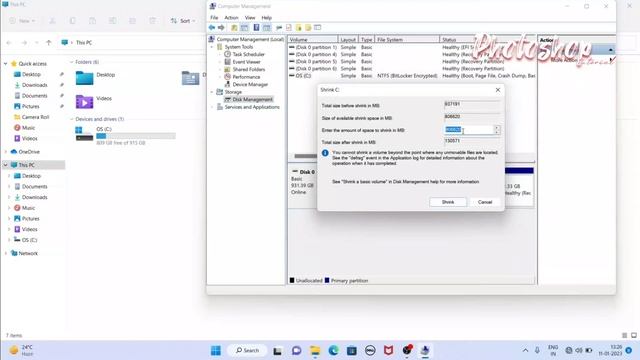Open Microsoft Store from the taskbar
Screen dimensions: 640x360
[x=351, y=350]
